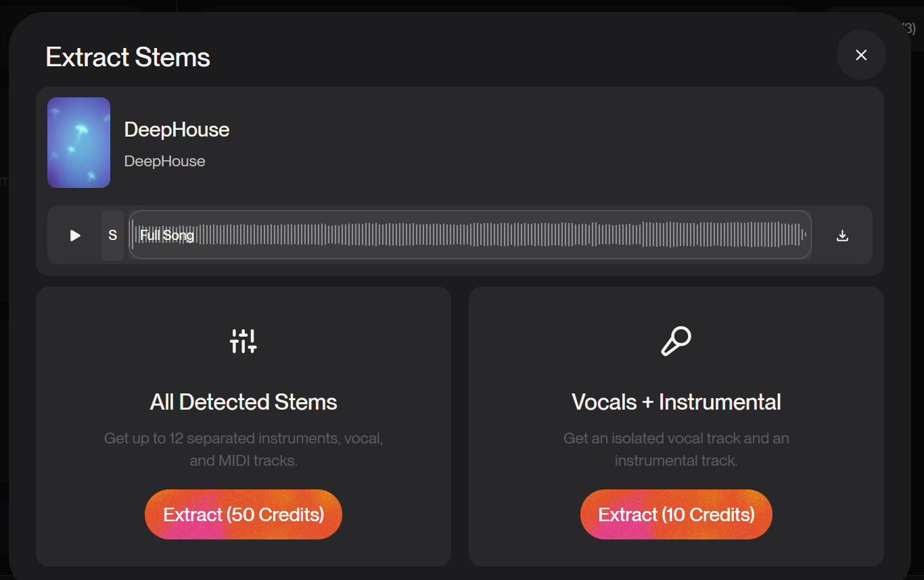The image size is (924, 580).
Task: Seek to the middle of the waveform
Action: pyautogui.click(x=470, y=235)
